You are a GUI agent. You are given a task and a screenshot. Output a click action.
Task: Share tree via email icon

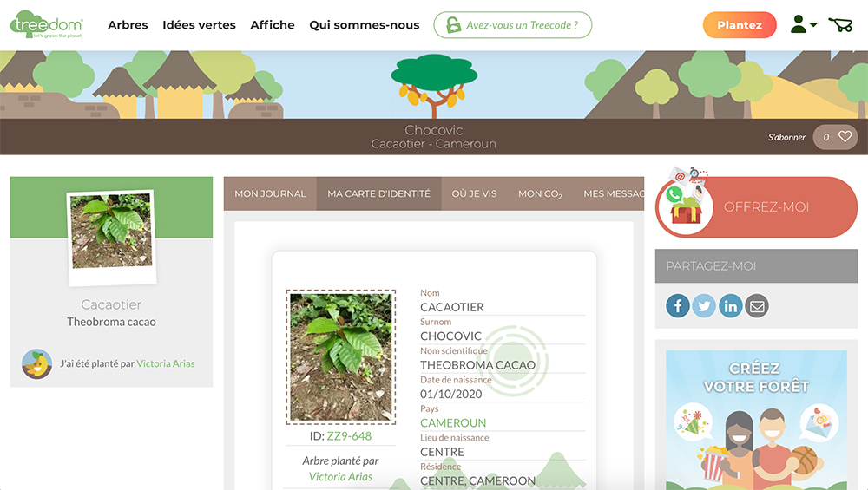click(757, 305)
